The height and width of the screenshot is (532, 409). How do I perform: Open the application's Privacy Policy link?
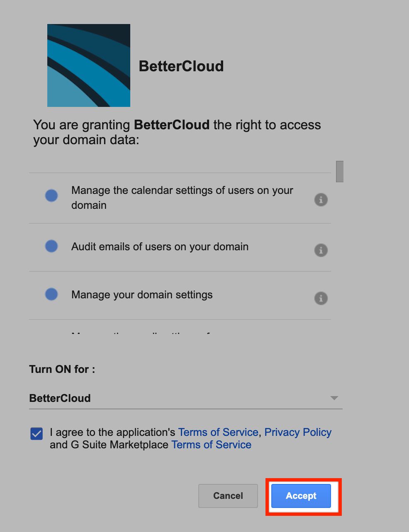coord(297,432)
